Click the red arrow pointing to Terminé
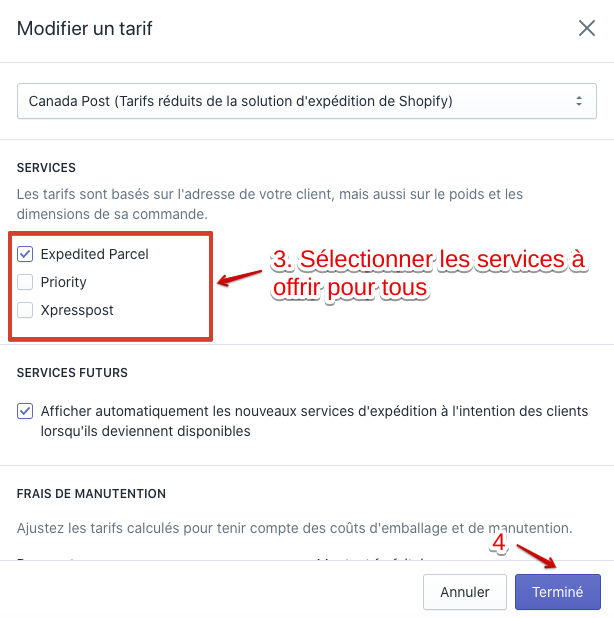The width and height of the screenshot is (614, 618). tap(538, 559)
